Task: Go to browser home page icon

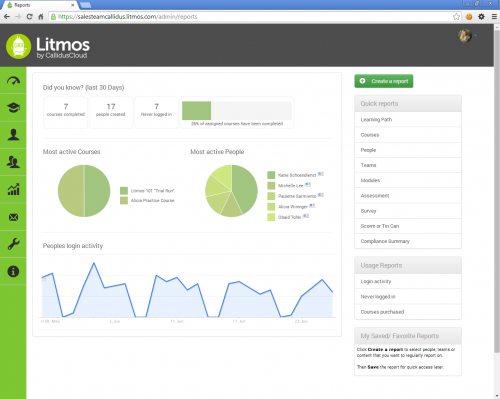Action: (41, 16)
